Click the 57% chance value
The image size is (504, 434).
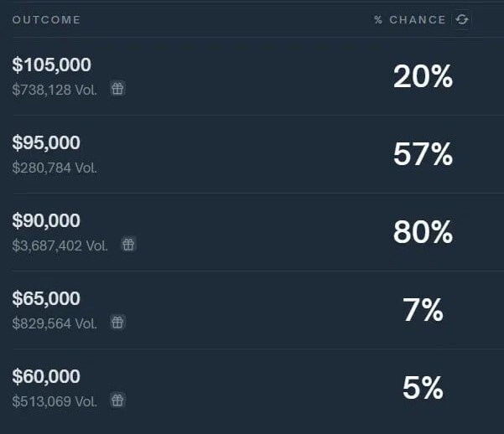(x=423, y=154)
